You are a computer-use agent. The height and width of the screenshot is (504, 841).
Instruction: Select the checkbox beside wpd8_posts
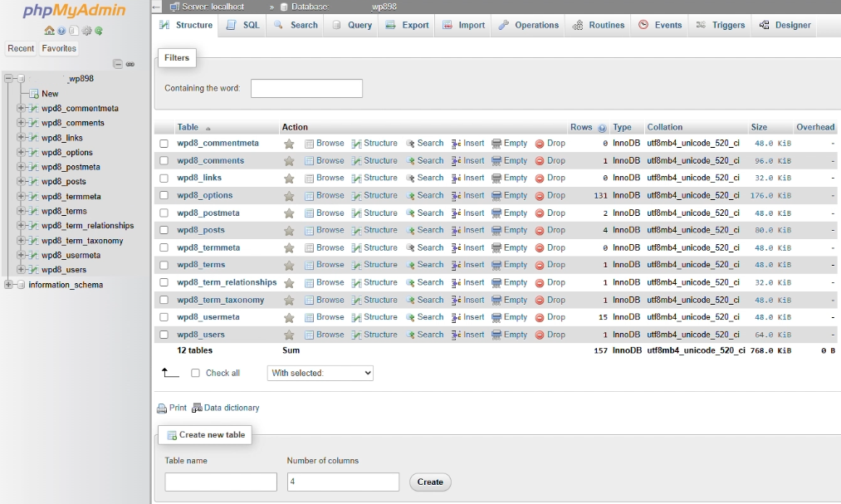coord(164,230)
